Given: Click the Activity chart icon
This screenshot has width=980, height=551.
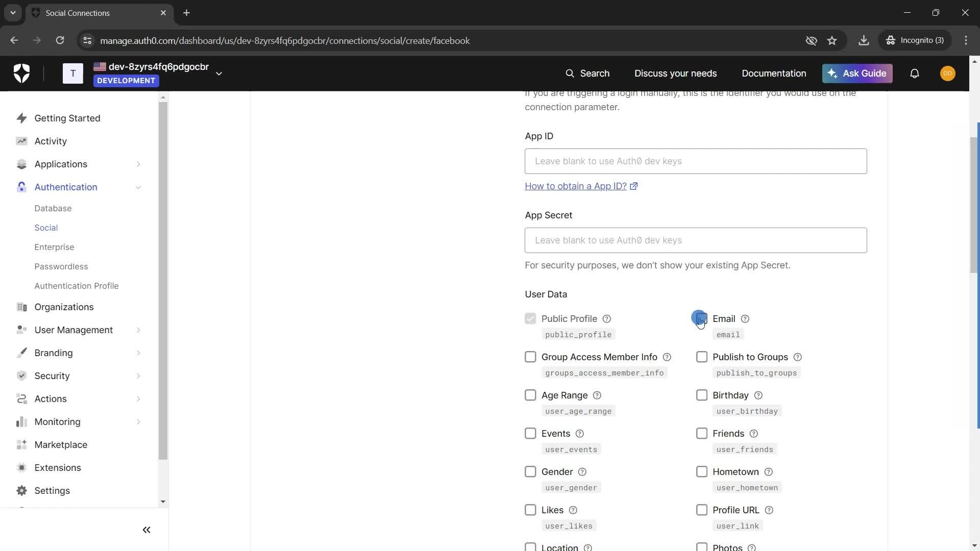Looking at the screenshot, I should click(21, 141).
